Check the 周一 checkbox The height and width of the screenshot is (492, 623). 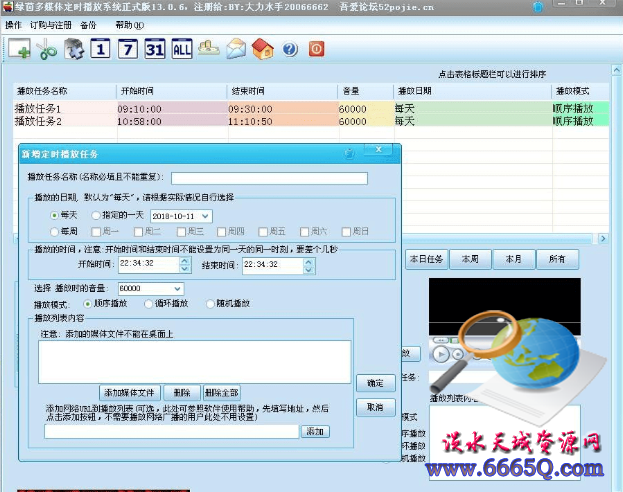click(96, 231)
